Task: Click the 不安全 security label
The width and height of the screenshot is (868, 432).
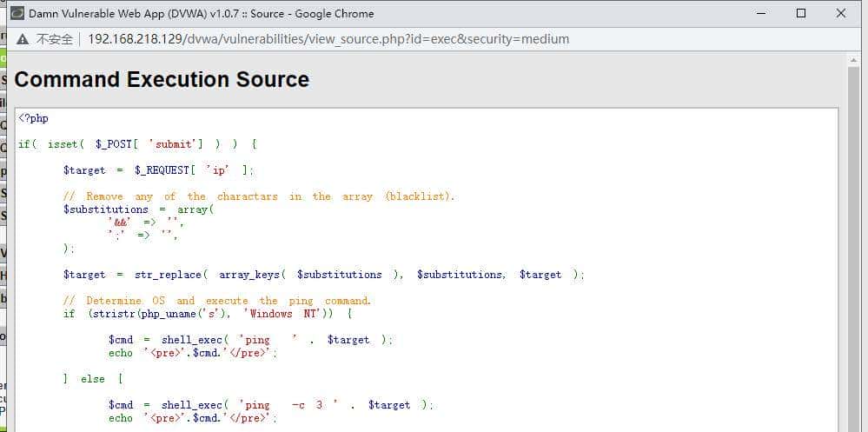Action: pos(54,39)
